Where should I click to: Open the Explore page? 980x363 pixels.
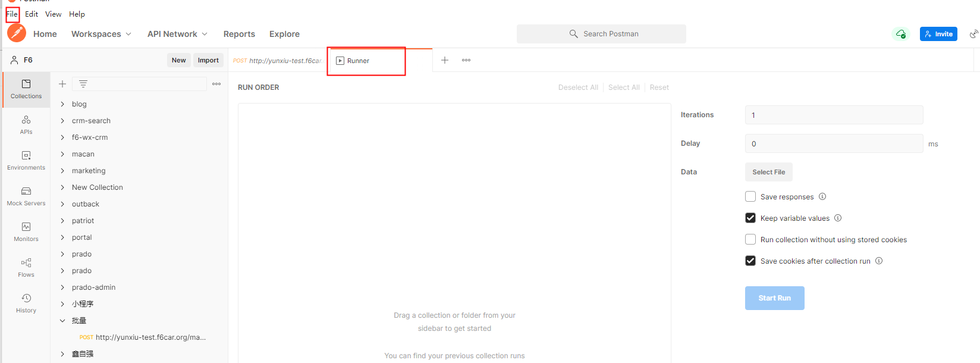coord(284,34)
